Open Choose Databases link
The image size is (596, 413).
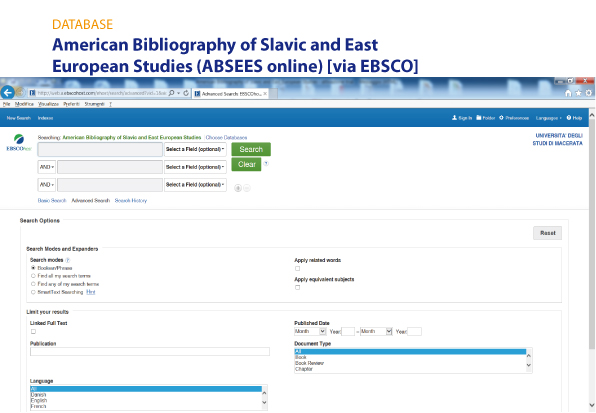pos(226,138)
